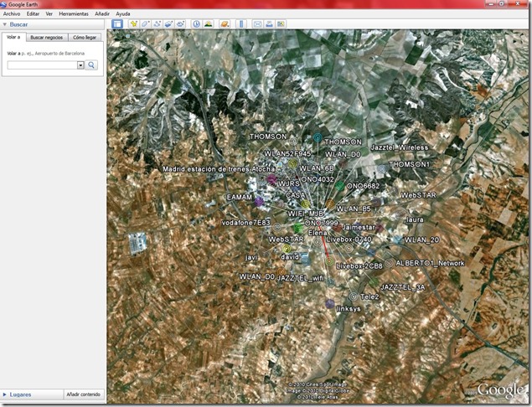Open the planet switcher icon
The image size is (532, 407).
(x=224, y=24)
